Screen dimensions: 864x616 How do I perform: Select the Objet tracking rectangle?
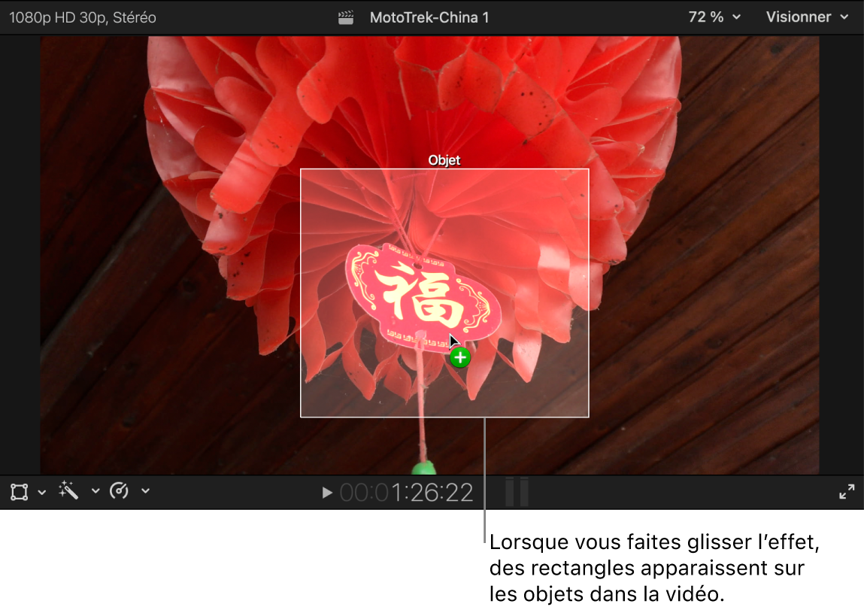click(444, 293)
